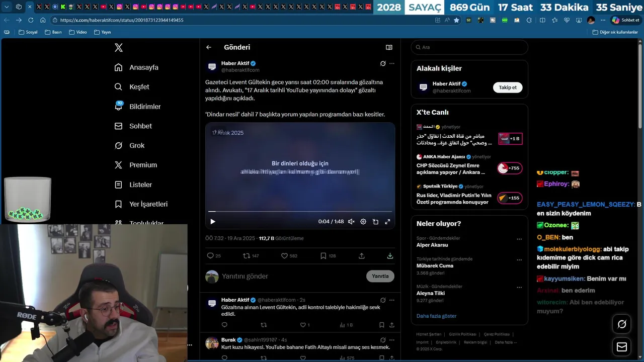Expand Daha fazla footer menu
This screenshot has height=362, width=644.
[x=506, y=342]
